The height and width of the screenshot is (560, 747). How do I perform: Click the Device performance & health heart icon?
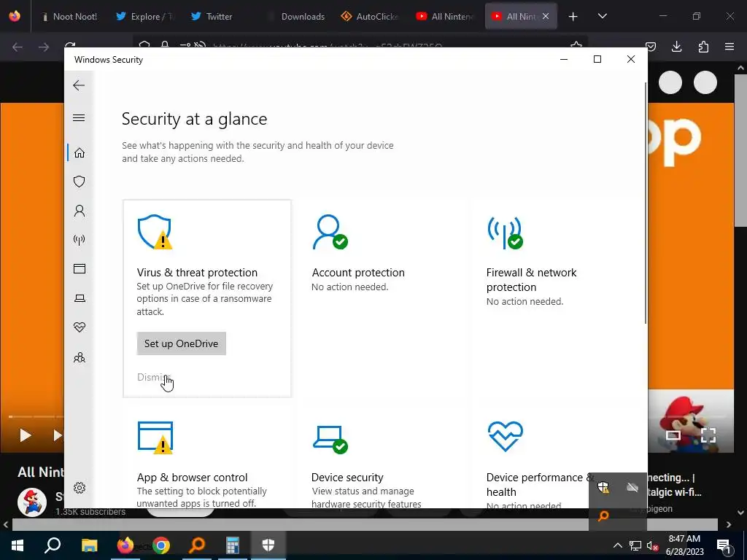[x=505, y=436]
